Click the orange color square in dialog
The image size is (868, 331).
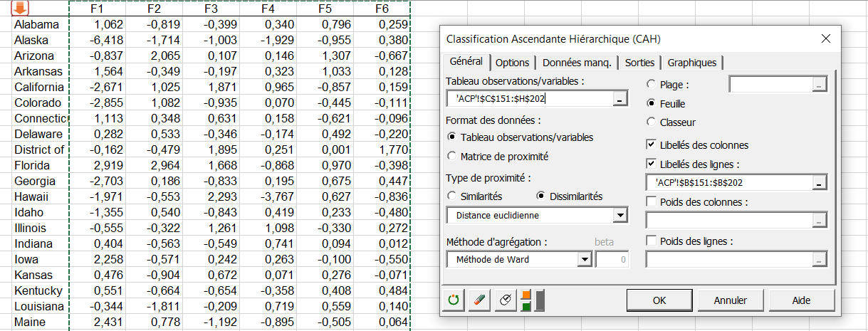tap(526, 295)
